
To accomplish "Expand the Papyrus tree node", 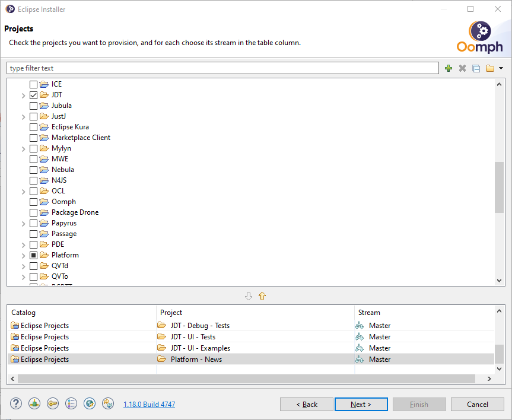I will point(23,224).
